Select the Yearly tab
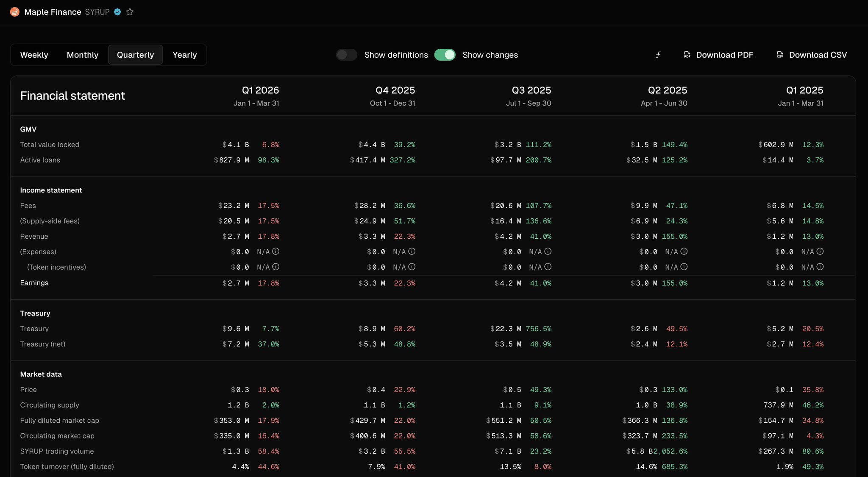Viewport: 868px width, 477px height. (x=184, y=55)
